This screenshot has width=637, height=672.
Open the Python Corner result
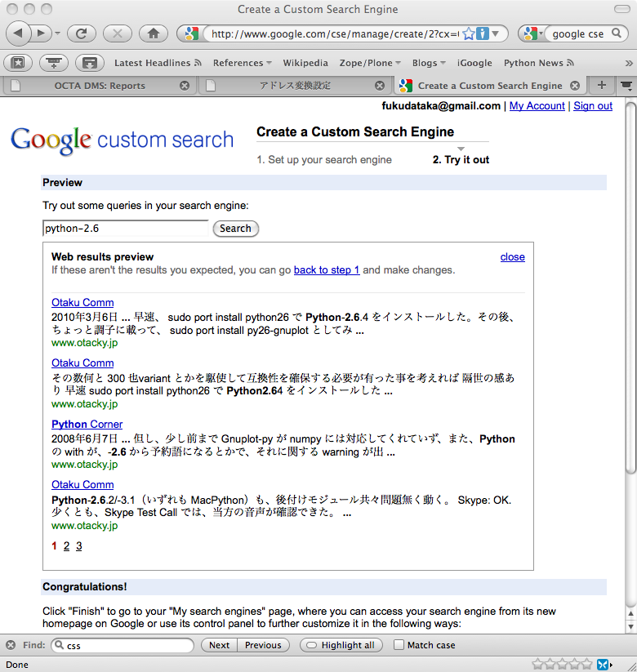(87, 425)
